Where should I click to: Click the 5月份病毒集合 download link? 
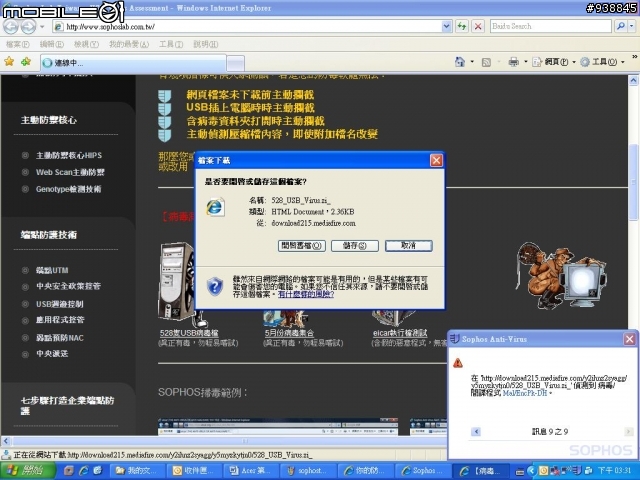click(289, 333)
